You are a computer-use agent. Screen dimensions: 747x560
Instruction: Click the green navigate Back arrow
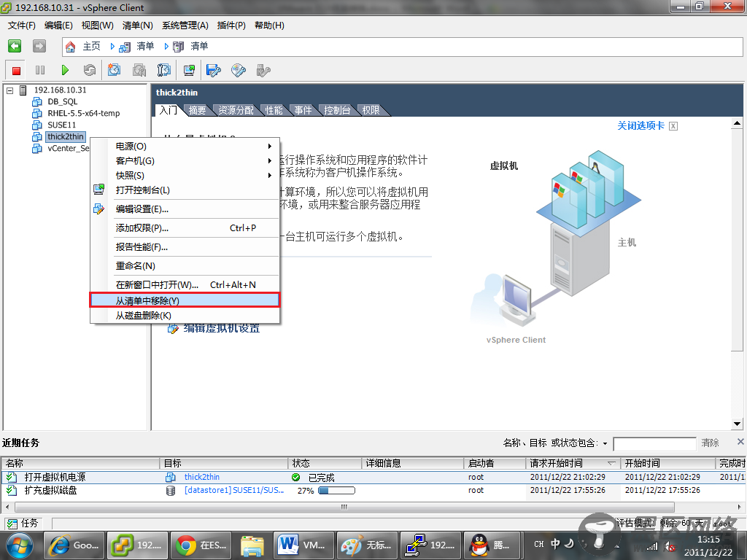(x=15, y=46)
